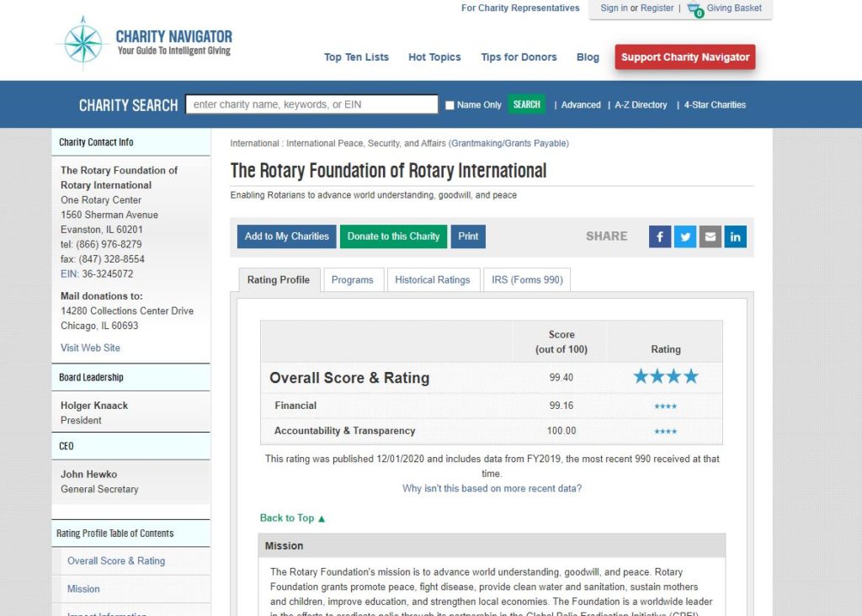Click the overall score value 99.40
862x616 pixels.
click(x=561, y=378)
